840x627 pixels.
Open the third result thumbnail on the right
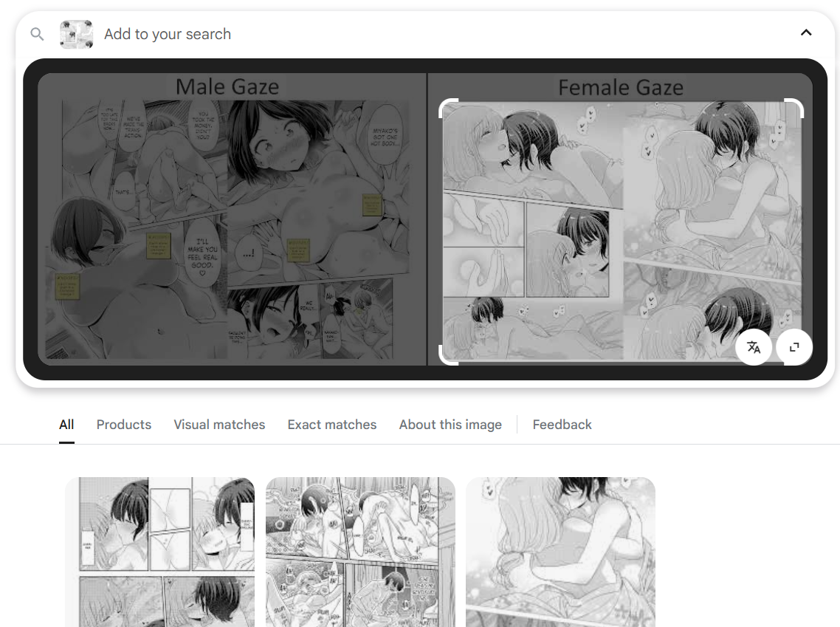pos(560,552)
